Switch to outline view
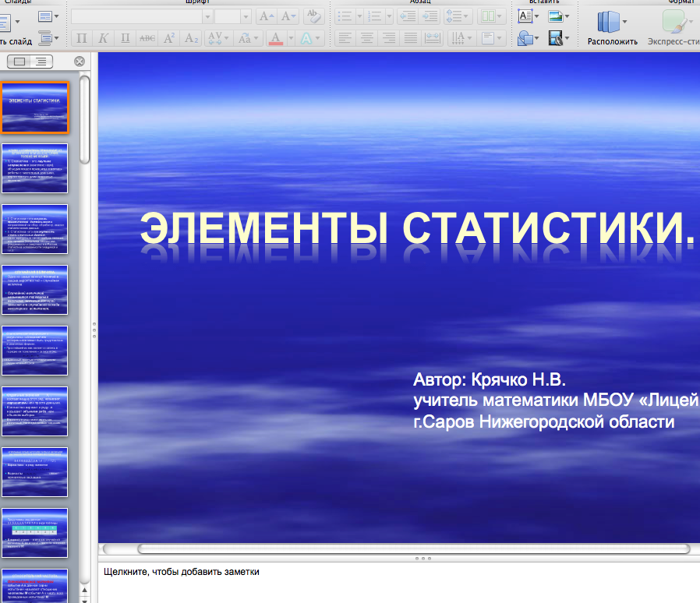The height and width of the screenshot is (603, 700). [41, 62]
